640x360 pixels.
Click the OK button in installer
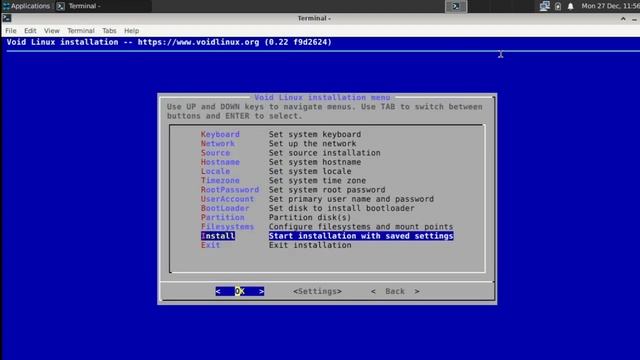(x=240, y=291)
